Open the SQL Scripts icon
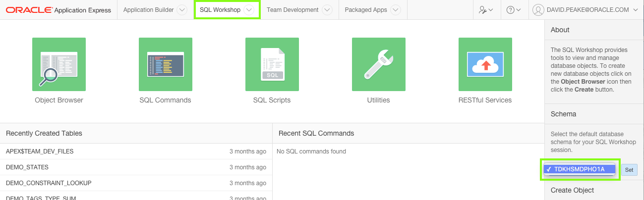The image size is (644, 200). click(272, 64)
